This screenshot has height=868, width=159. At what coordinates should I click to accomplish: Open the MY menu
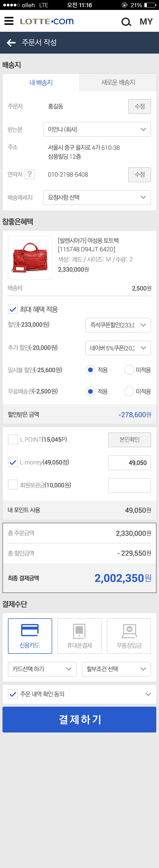146,22
